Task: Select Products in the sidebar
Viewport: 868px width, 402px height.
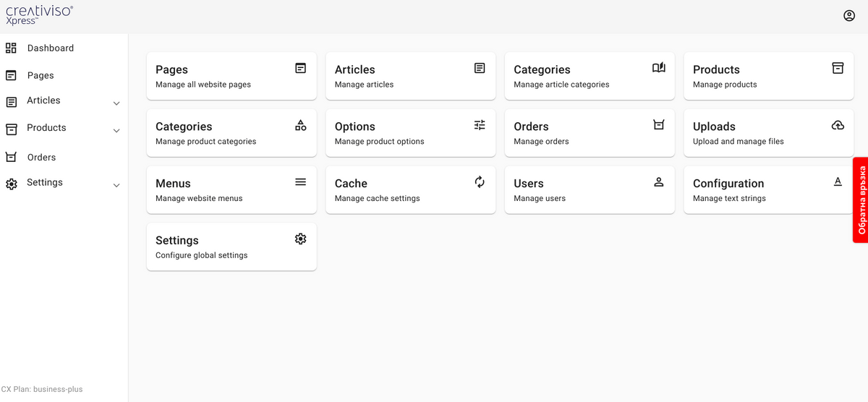Action: point(46,127)
